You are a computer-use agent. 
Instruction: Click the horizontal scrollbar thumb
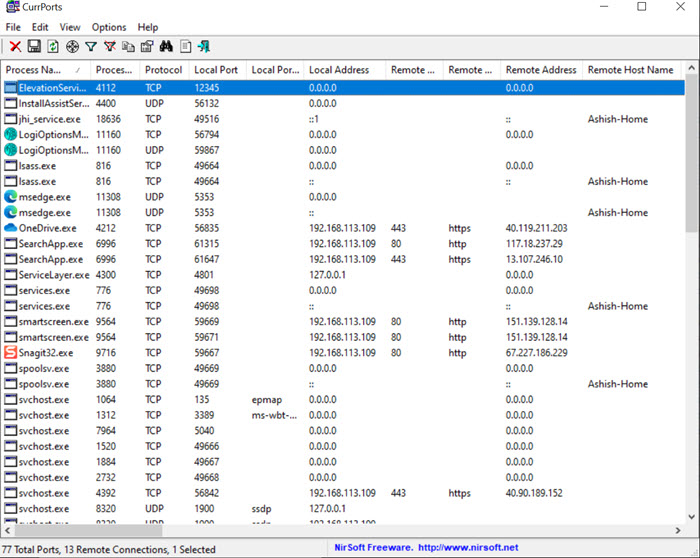click(x=88, y=530)
